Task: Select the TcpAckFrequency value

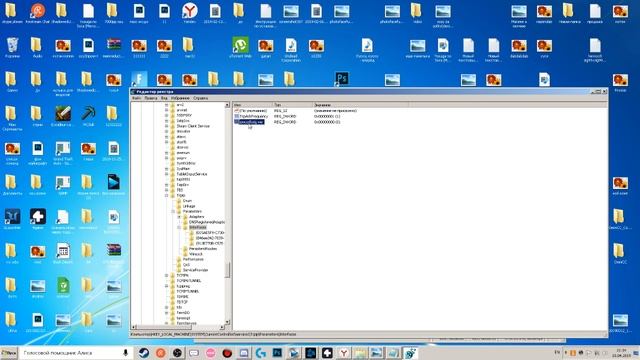Action: (254, 116)
